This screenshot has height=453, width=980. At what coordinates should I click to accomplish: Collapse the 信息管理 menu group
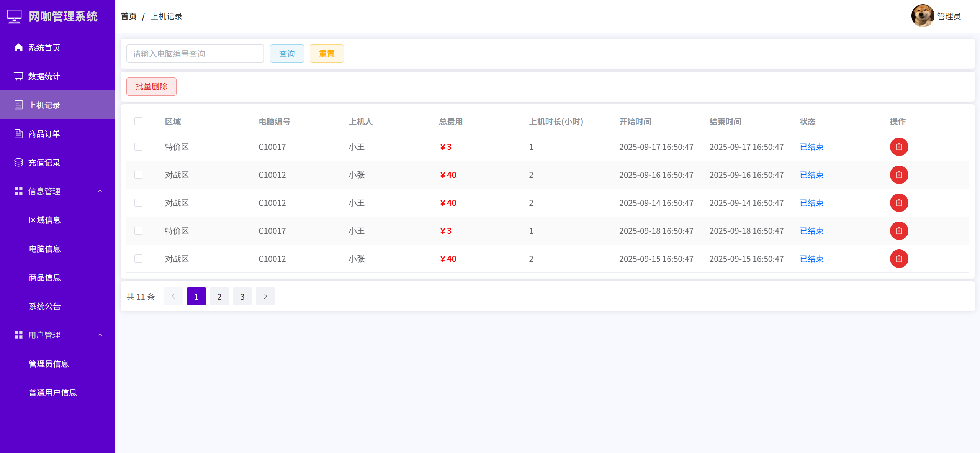[100, 191]
